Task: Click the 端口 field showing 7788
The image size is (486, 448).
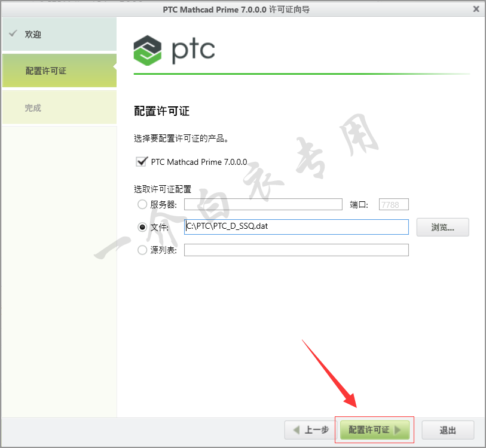Action: [x=393, y=204]
